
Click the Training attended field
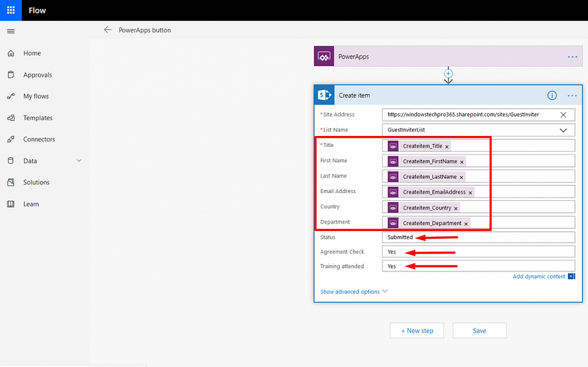tap(478, 266)
